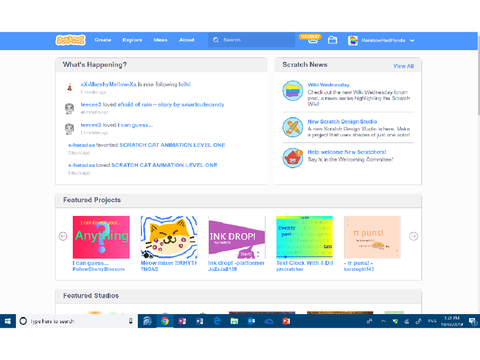Open Google Chrome from the taskbar
Viewport: 480px width, 360px height.
click(165, 321)
